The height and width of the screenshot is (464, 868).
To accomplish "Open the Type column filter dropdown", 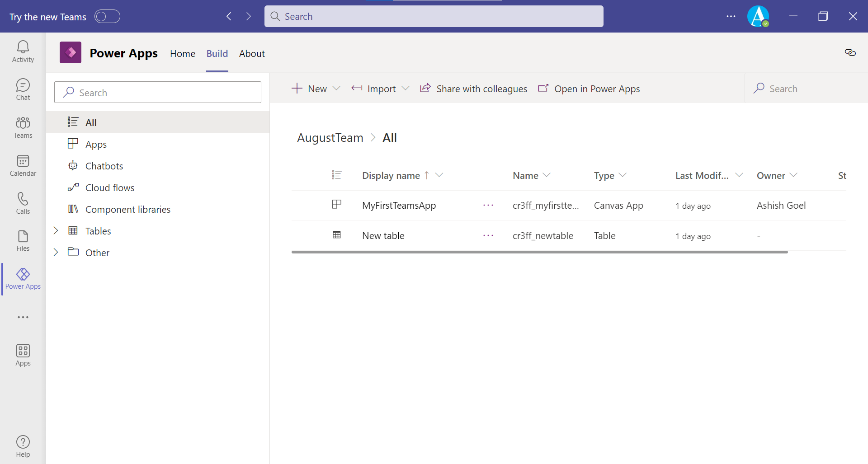I will coord(623,175).
